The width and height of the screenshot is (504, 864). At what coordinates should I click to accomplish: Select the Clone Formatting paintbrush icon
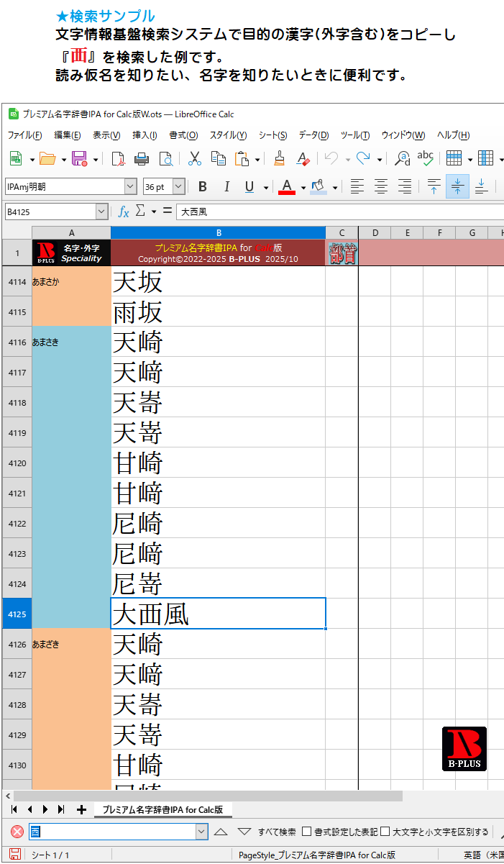[280, 159]
